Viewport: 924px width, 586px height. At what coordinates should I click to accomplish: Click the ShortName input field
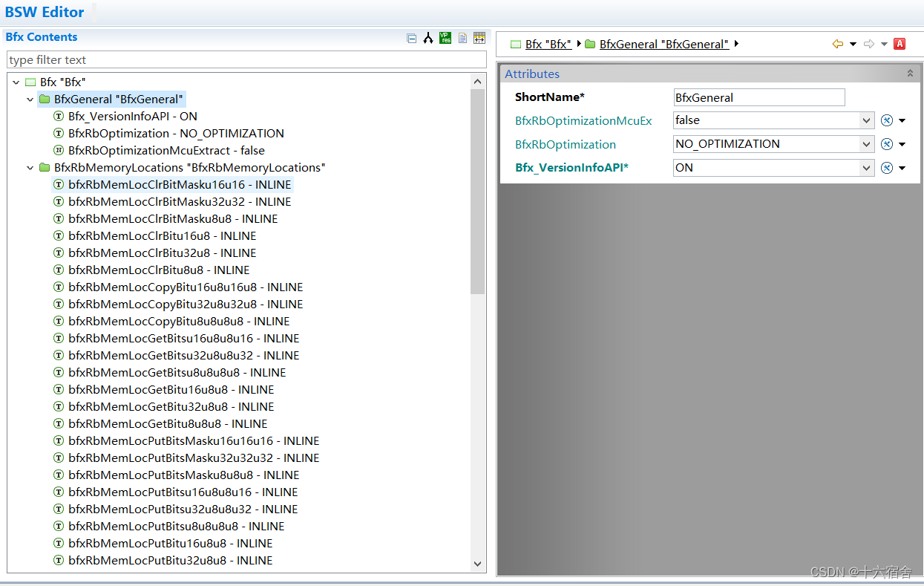pos(759,97)
